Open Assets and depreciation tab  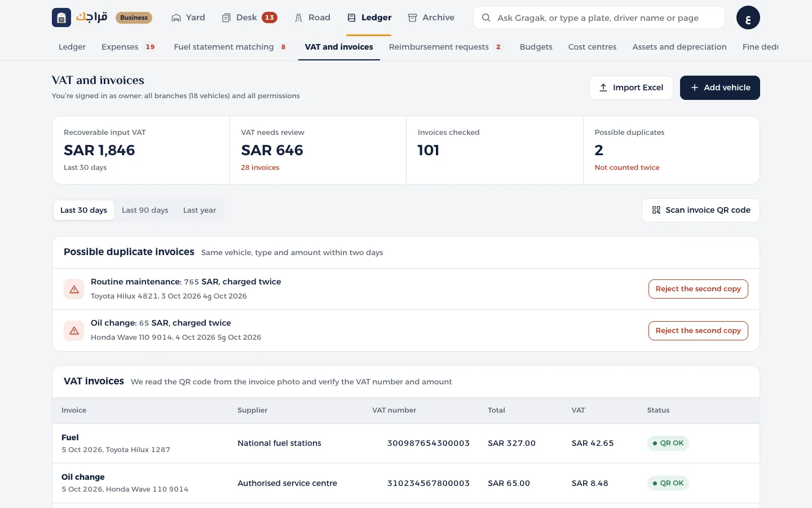(679, 47)
